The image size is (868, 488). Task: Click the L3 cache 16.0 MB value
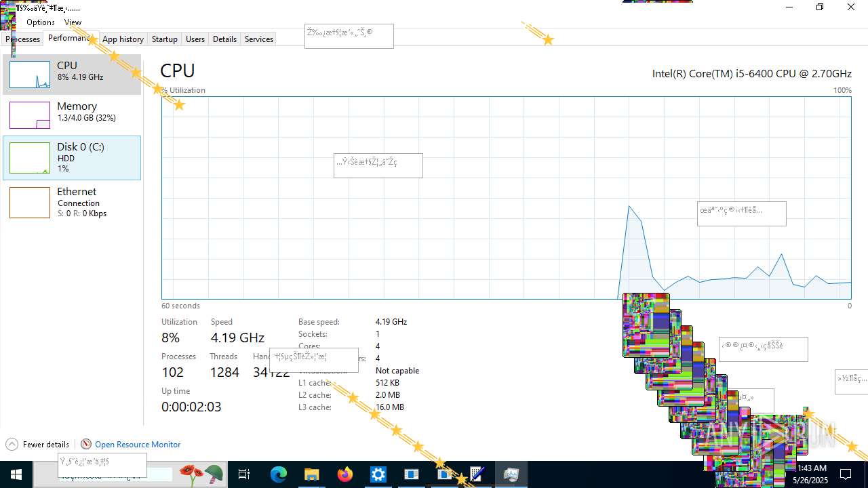(389, 407)
